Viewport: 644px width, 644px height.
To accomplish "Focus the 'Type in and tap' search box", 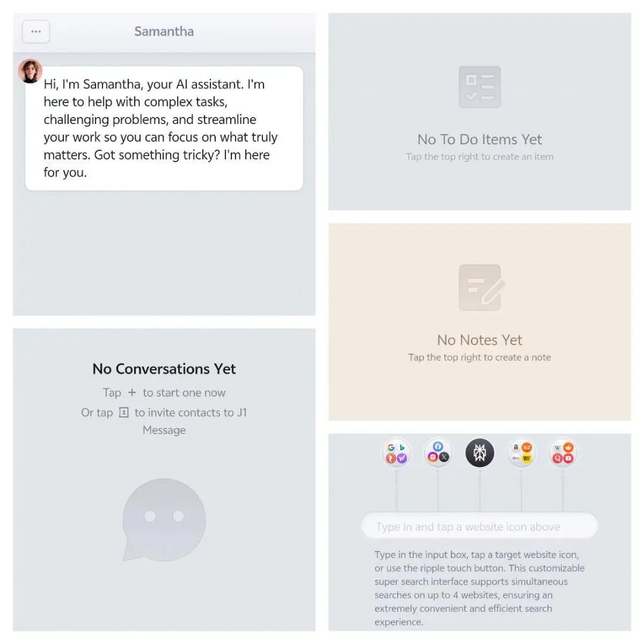I will 479,526.
